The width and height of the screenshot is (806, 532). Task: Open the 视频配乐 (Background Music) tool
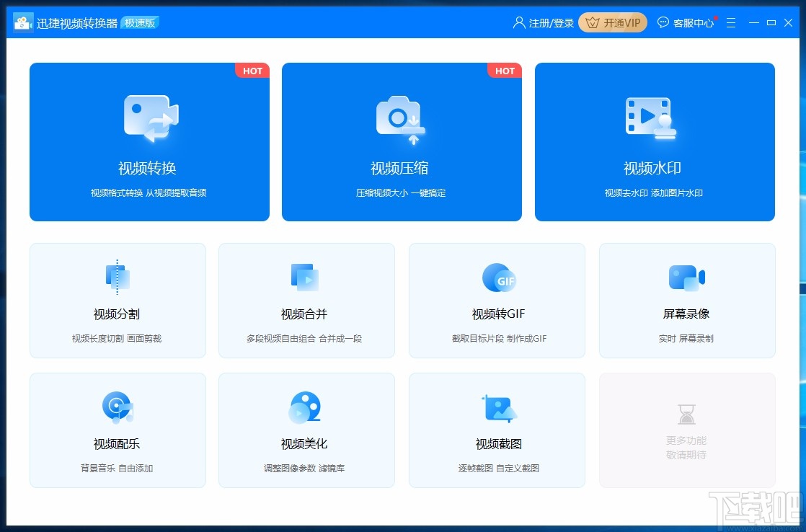118,430
